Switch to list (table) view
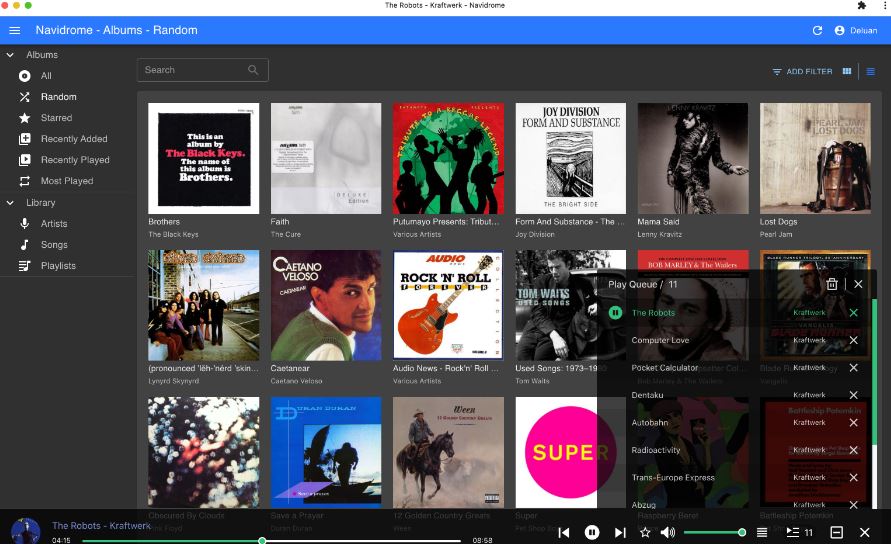Viewport: 891px width, 544px height. point(871,71)
